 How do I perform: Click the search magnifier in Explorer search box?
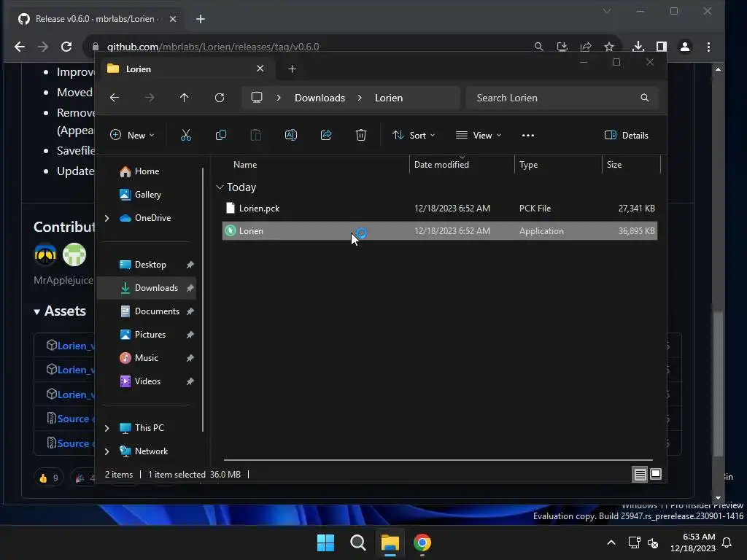(x=645, y=98)
